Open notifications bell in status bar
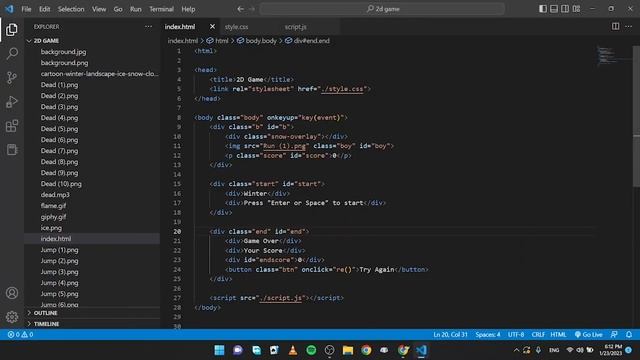The width and height of the screenshot is (640, 360). pyautogui.click(x=629, y=334)
